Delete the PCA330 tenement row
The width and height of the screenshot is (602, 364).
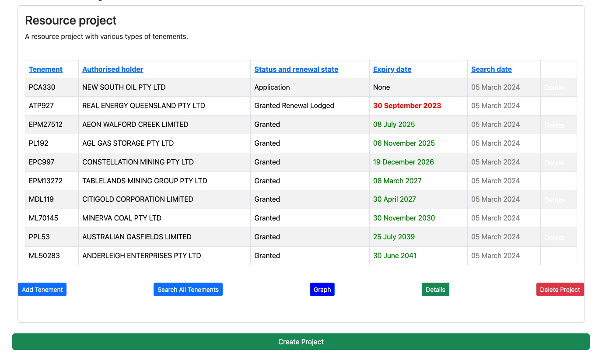554,87
